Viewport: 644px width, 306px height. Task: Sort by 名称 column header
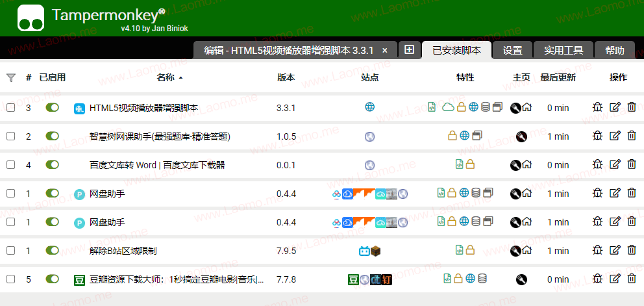[166, 78]
